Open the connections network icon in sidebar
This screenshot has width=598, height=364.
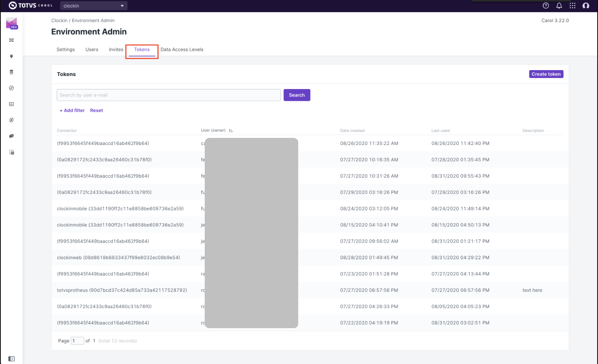[11, 40]
